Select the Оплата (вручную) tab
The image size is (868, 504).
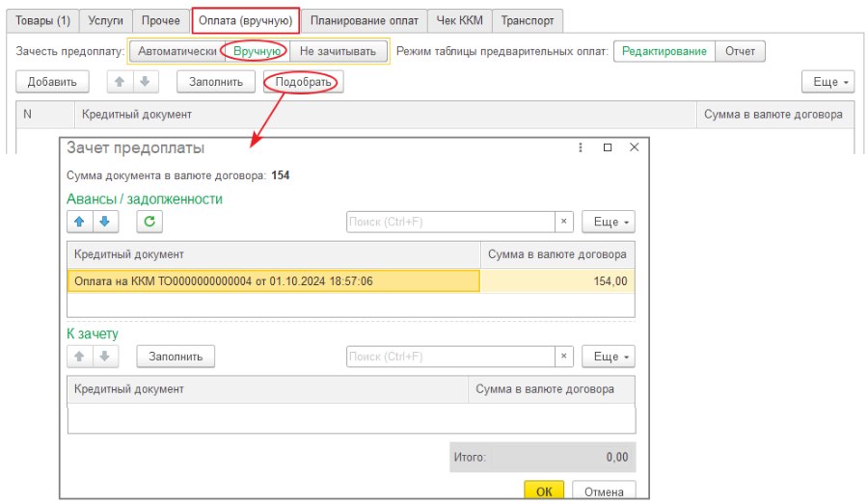coord(245,20)
